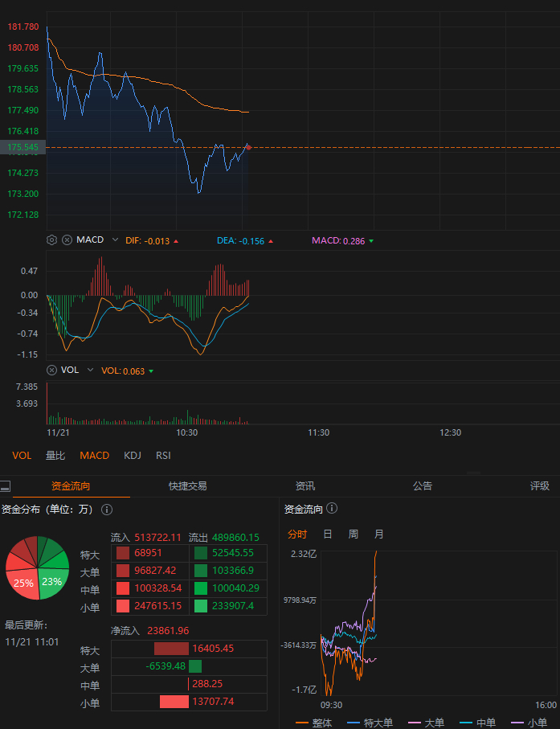This screenshot has height=729, width=560.
Task: Switch indicator to RSI
Action: [x=163, y=456]
